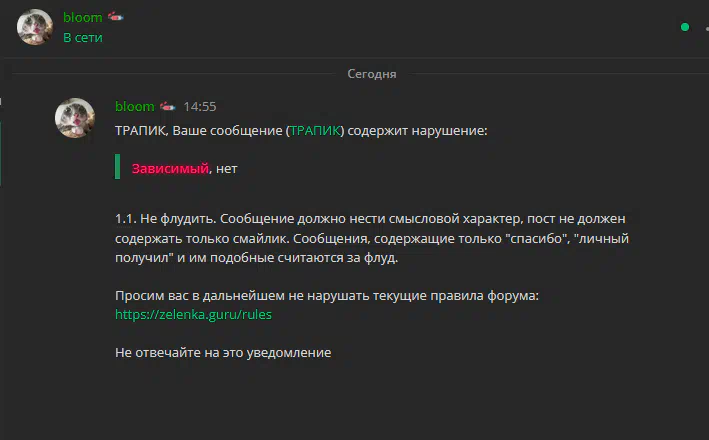Click the "Не отвечайте на это уведомление" line

pos(223,353)
